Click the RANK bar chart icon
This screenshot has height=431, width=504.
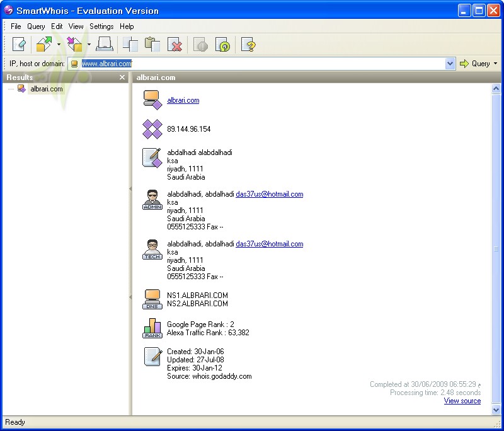[x=152, y=328]
